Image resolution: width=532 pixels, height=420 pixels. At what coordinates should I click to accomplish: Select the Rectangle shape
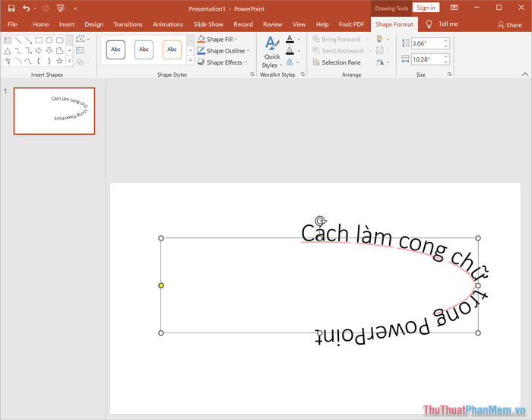point(39,40)
